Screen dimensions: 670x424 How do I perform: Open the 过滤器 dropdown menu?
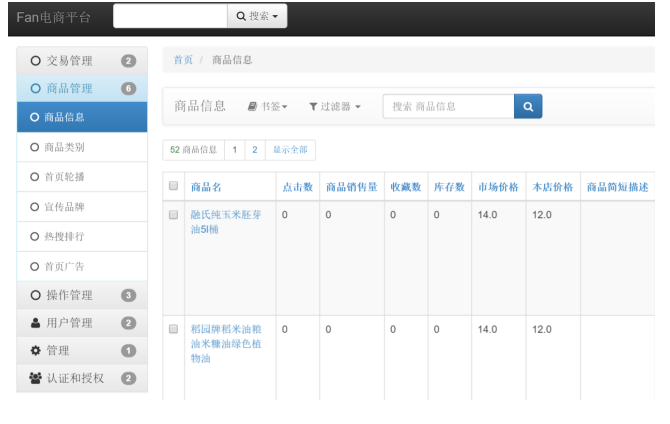pyautogui.click(x=335, y=106)
